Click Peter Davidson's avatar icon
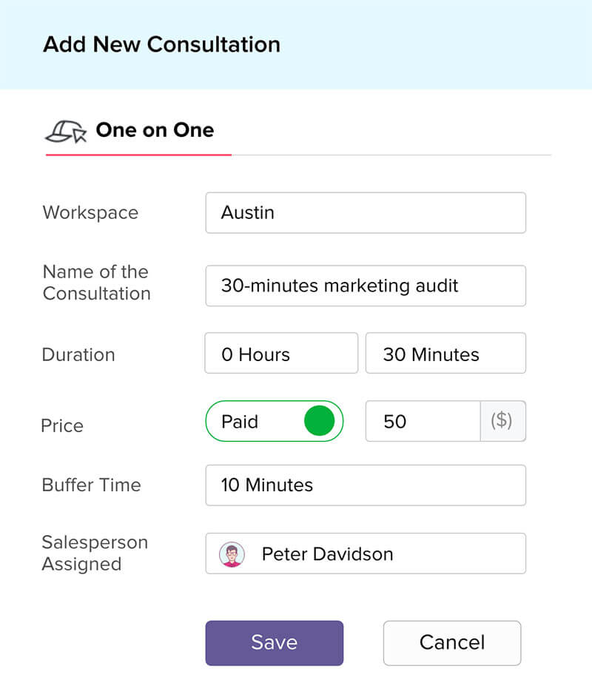Viewport: 592px width, 700px height. [232, 554]
